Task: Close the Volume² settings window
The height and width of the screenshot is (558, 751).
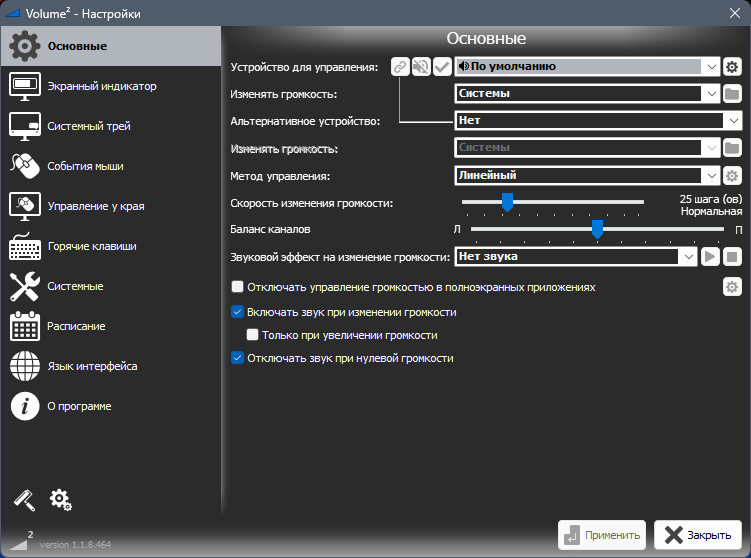Action: [735, 13]
